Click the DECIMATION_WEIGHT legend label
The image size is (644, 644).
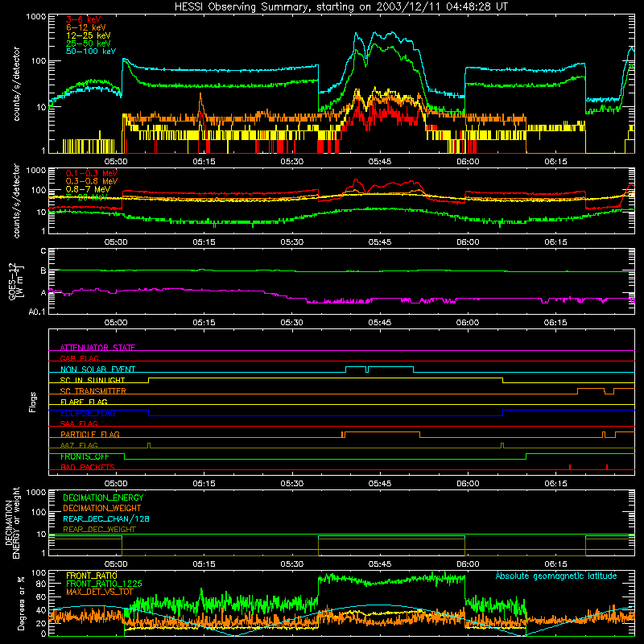[102, 508]
